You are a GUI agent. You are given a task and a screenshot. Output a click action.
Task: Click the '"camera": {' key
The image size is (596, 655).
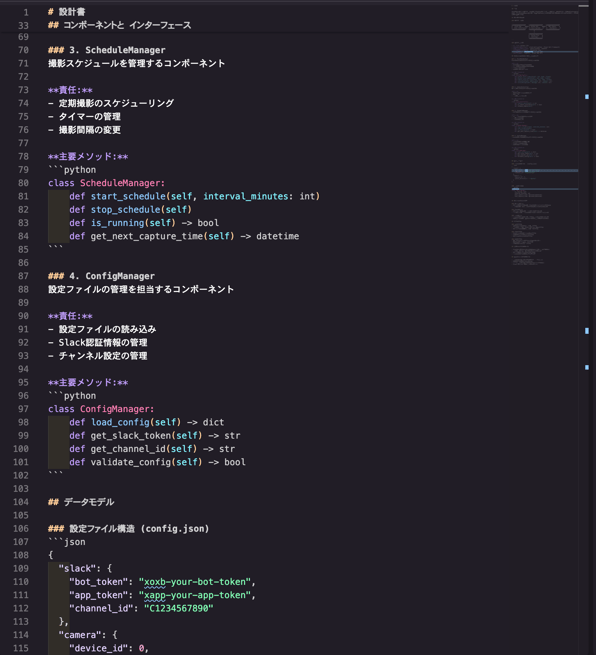pos(88,635)
